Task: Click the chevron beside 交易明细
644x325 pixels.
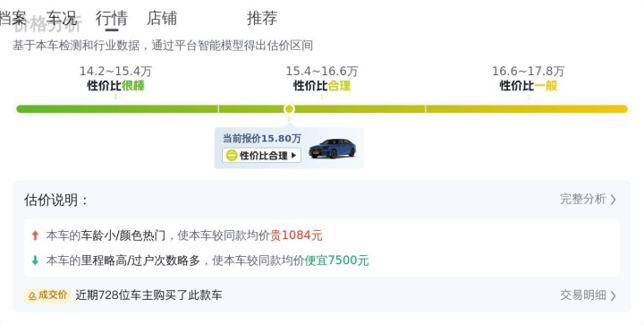Action: [614, 295]
